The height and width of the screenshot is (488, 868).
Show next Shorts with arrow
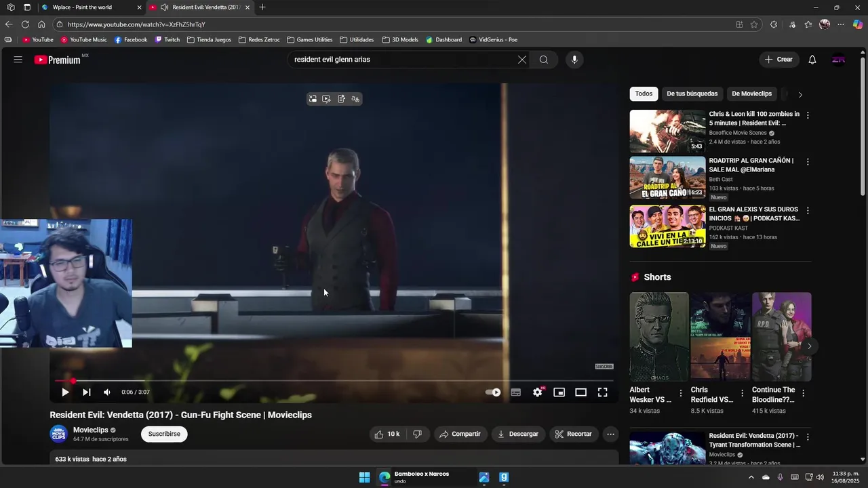tap(809, 346)
